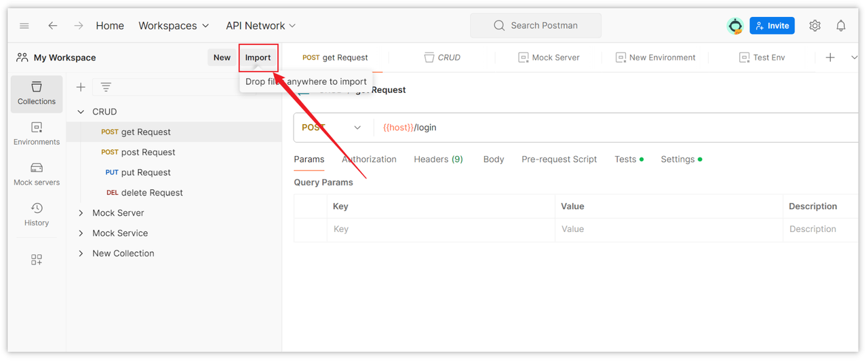The height and width of the screenshot is (361, 868).
Task: Open the Mock servers sidebar panel
Action: coord(37,174)
